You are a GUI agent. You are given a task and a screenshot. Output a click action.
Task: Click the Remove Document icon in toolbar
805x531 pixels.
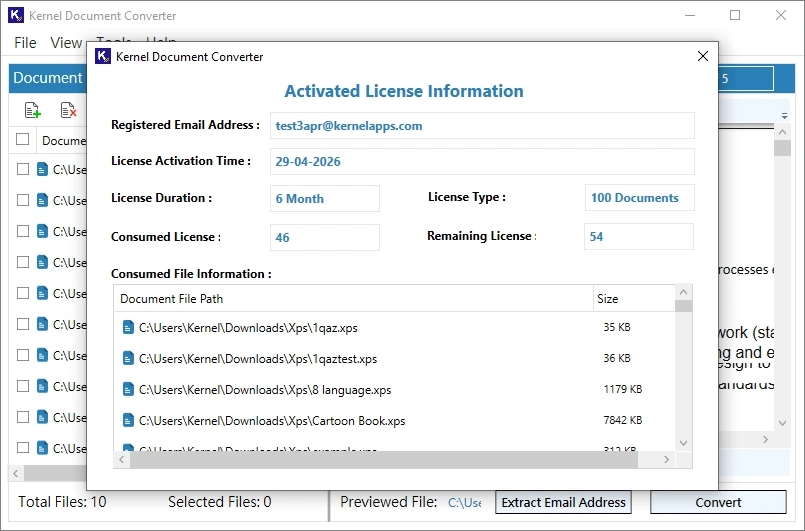pyautogui.click(x=68, y=110)
